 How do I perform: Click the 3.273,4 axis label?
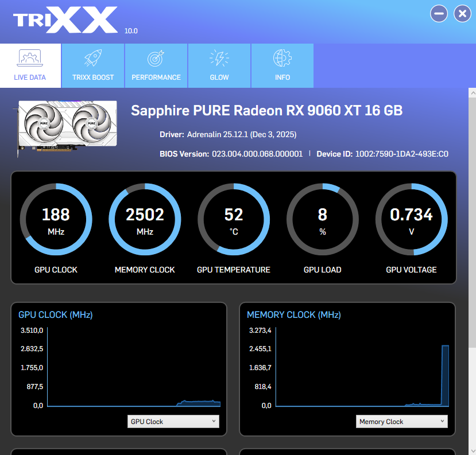[260, 330]
